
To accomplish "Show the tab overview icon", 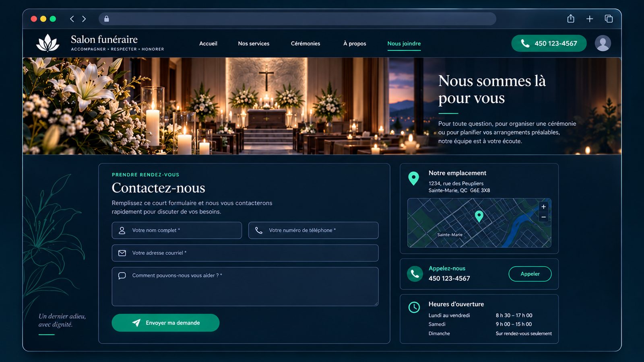I will pos(609,19).
